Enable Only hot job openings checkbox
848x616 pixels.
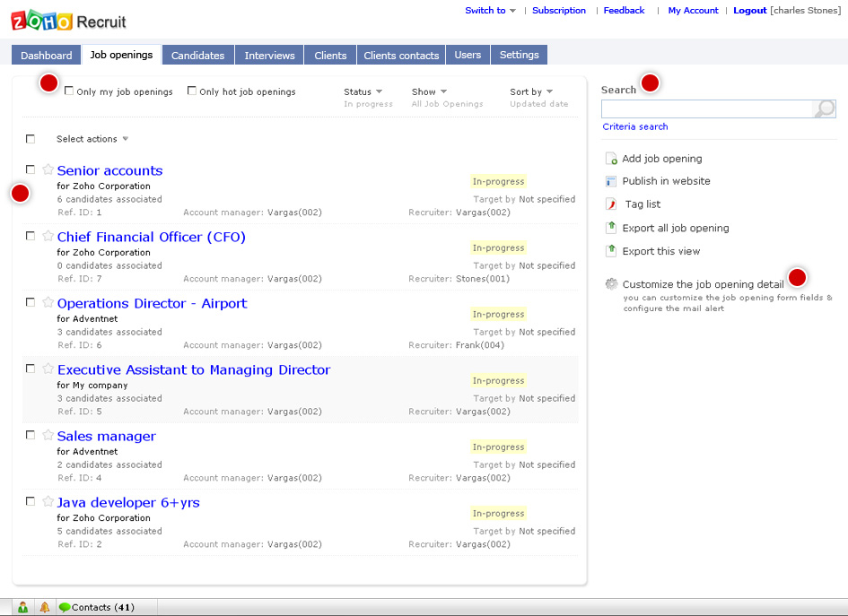click(191, 91)
